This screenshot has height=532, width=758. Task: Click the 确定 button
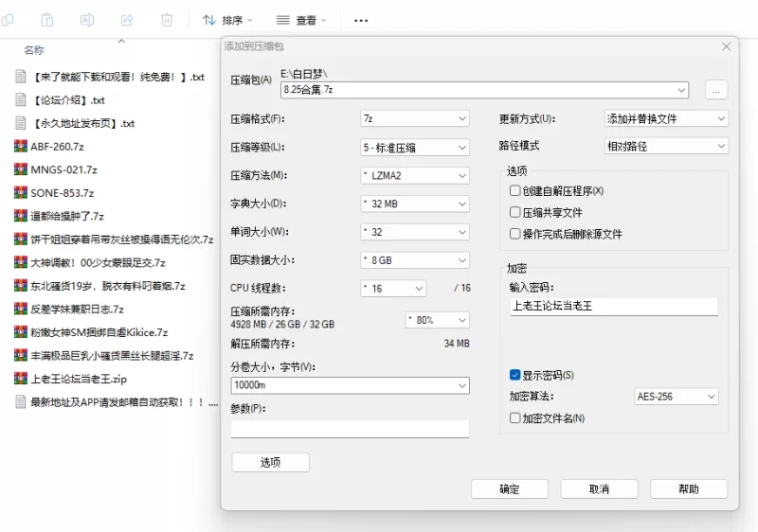[x=509, y=488]
